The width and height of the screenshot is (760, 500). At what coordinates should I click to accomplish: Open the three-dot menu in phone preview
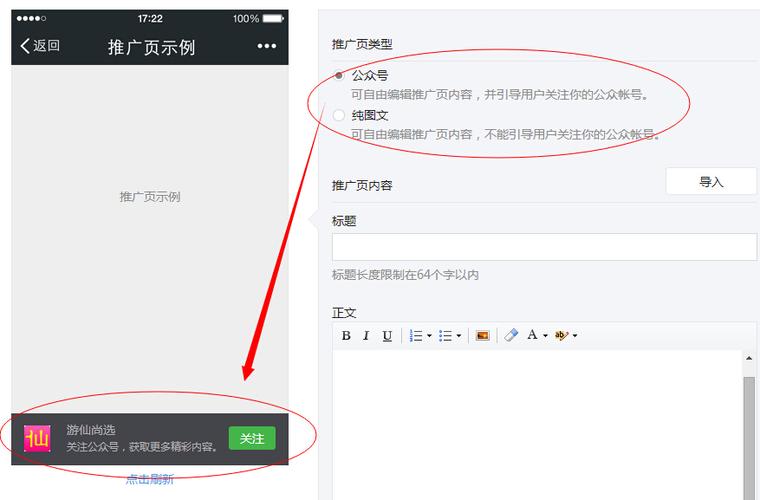[267, 46]
